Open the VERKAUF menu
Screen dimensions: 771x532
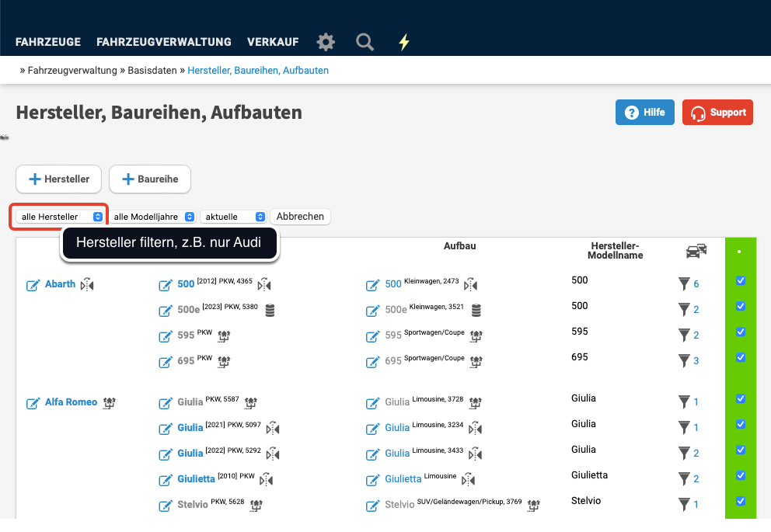[273, 42]
